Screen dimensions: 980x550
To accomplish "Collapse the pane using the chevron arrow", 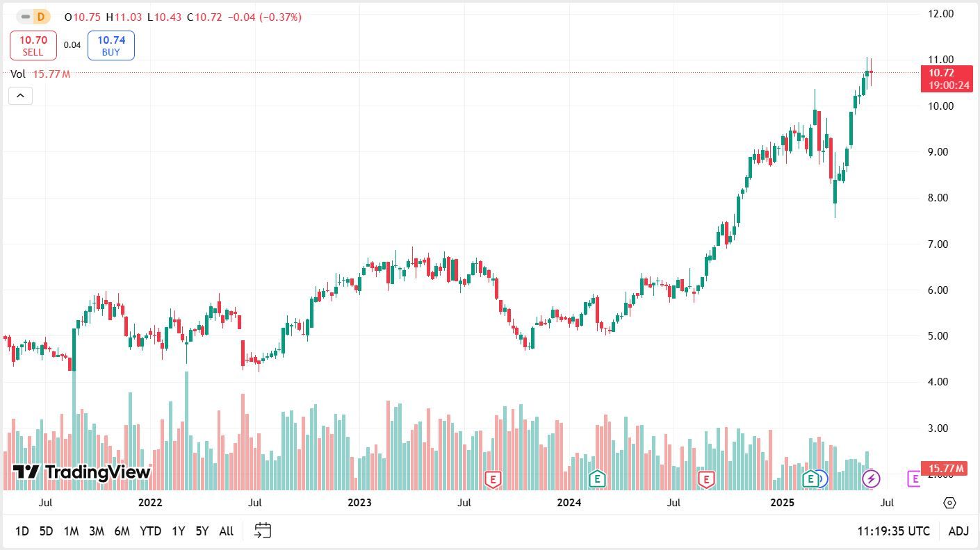I will click(x=20, y=96).
